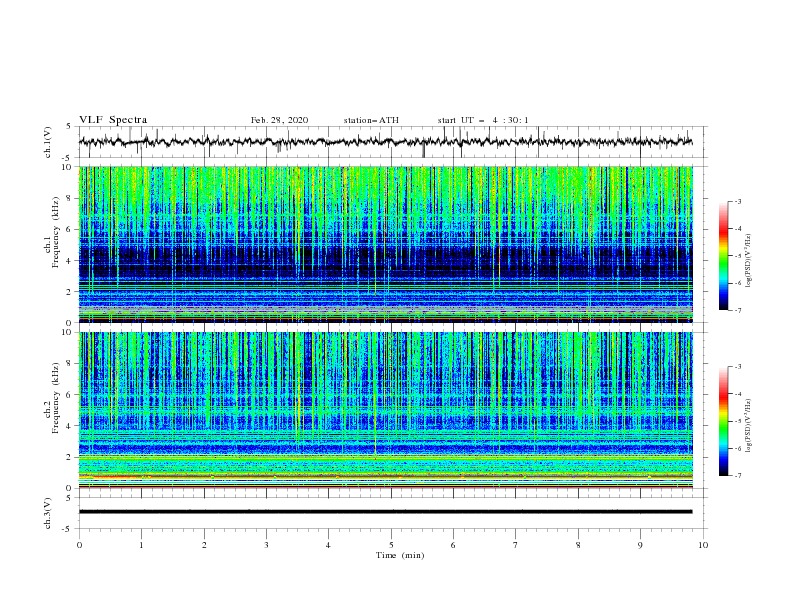Viewport: 792px width, 612px height.
Task: Click the ch.1 voltage waveform trace
Action: coord(386,142)
